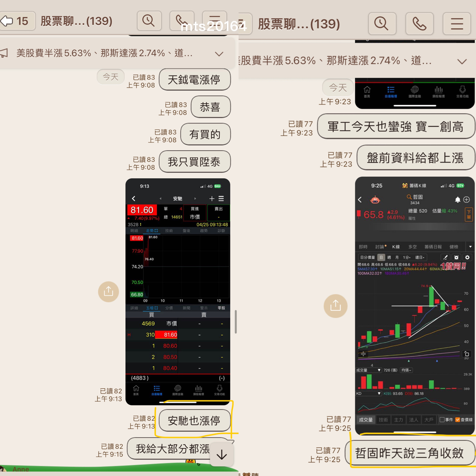Viewport: 476px width, 476px height.
Task: Open the 安馳 81.60 stock screenshot image
Action: click(178, 292)
